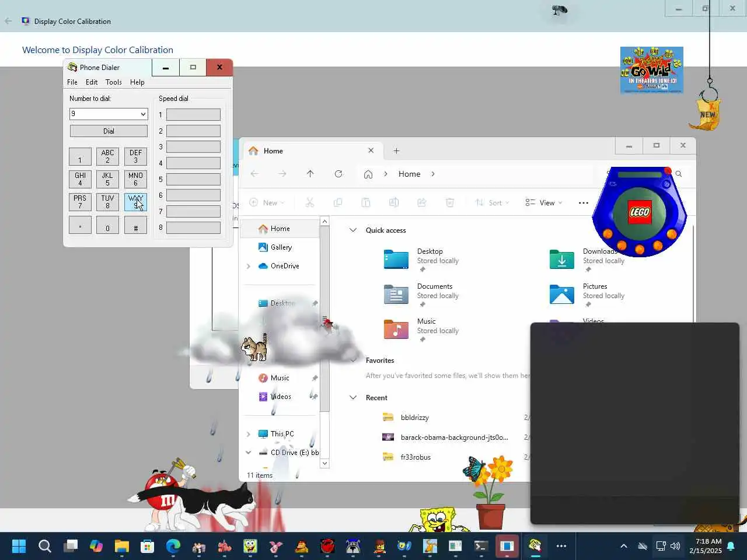Click the Paste icon in Explorer toolbar
The image size is (747, 560).
coord(366,202)
